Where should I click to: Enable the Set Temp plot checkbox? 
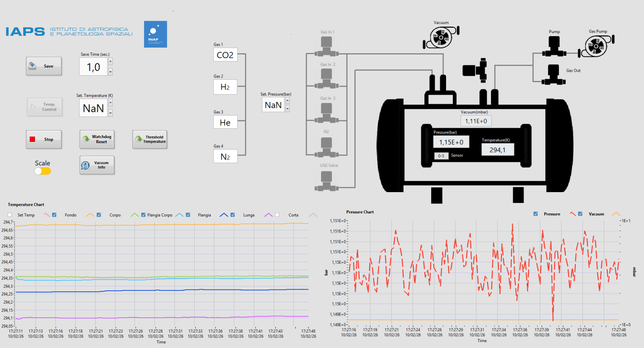[x=10, y=215]
